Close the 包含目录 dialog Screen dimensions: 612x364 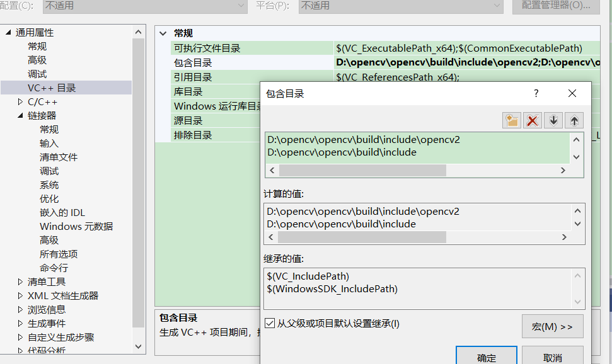(572, 93)
